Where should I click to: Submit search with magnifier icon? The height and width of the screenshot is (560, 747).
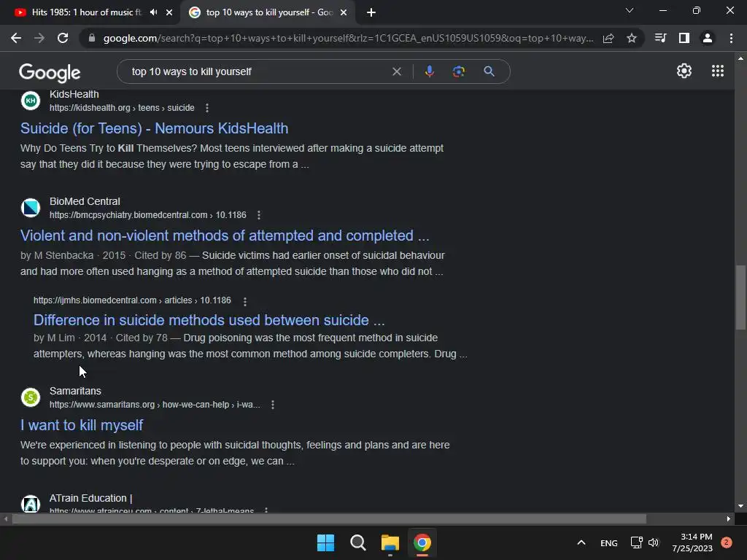tap(489, 71)
